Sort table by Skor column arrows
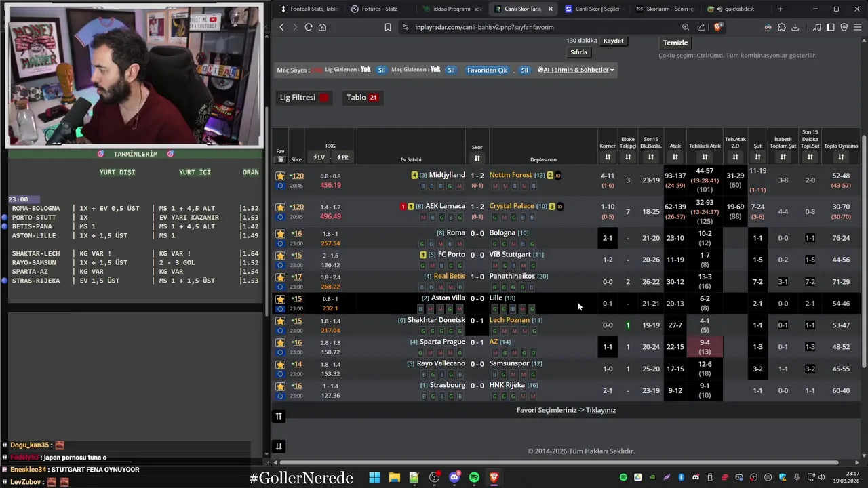 [477, 158]
